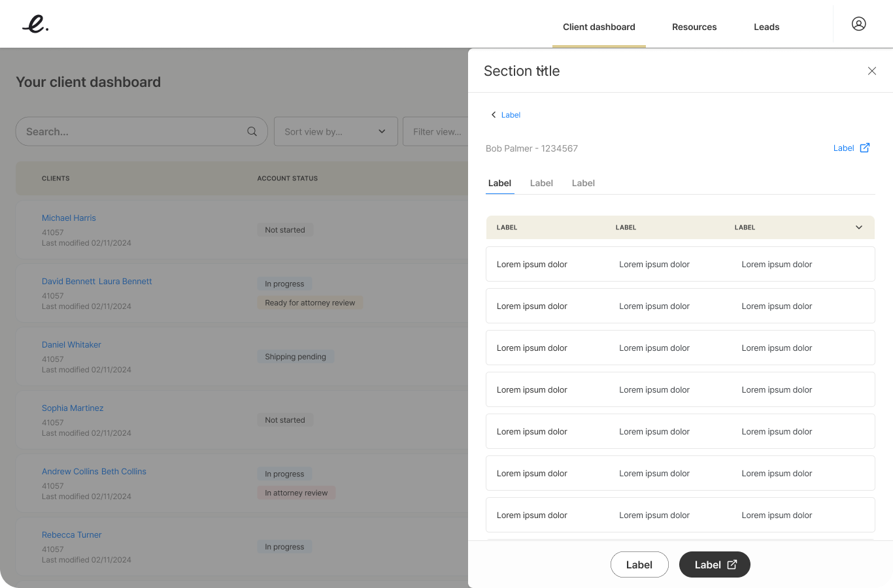Go to the Resources tab
This screenshot has height=588, width=893.
(694, 27)
